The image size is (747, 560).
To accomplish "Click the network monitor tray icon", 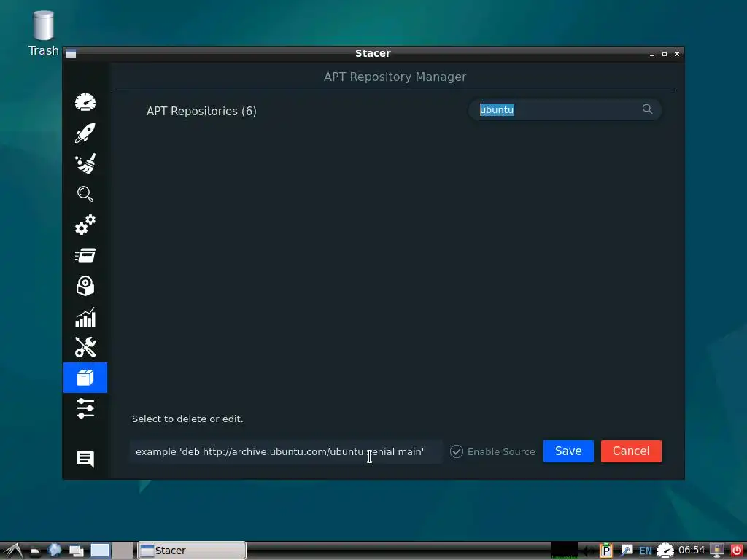I will (x=716, y=551).
